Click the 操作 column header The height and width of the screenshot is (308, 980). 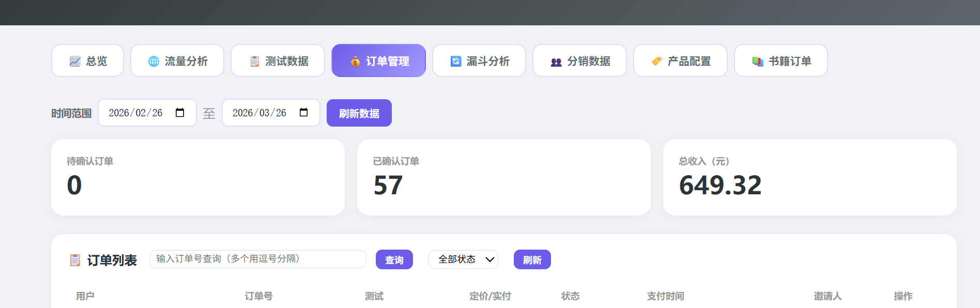click(904, 296)
